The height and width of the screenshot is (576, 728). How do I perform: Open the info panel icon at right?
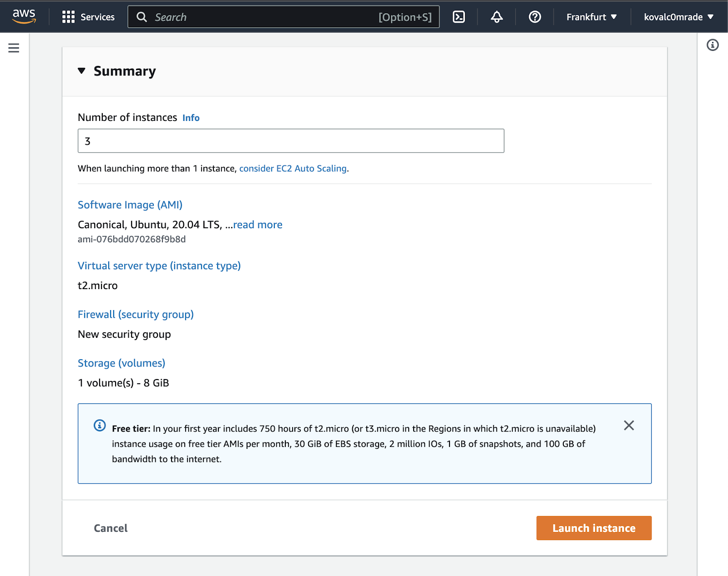pyautogui.click(x=713, y=45)
